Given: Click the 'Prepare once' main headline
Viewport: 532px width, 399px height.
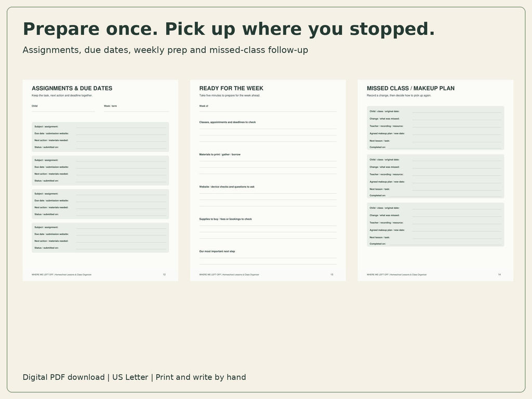Looking at the screenshot, I should coord(229,29).
